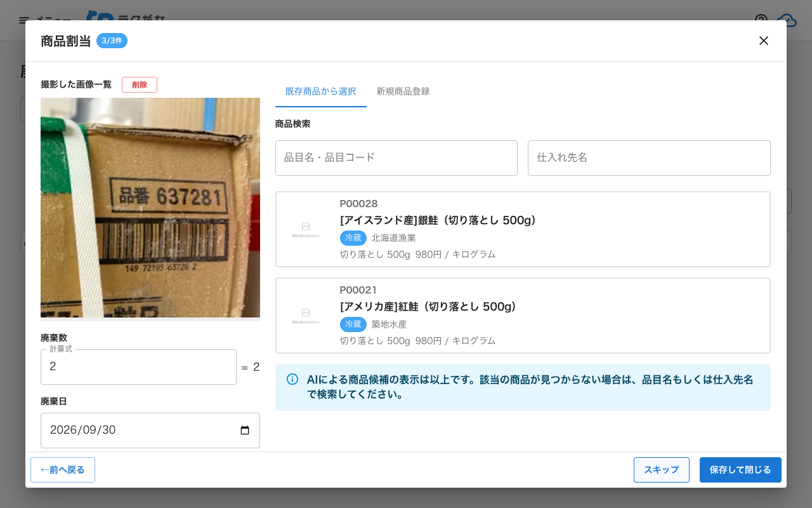Switch to the 新規商品登録 tab
This screenshot has height=508, width=812.
click(x=403, y=91)
